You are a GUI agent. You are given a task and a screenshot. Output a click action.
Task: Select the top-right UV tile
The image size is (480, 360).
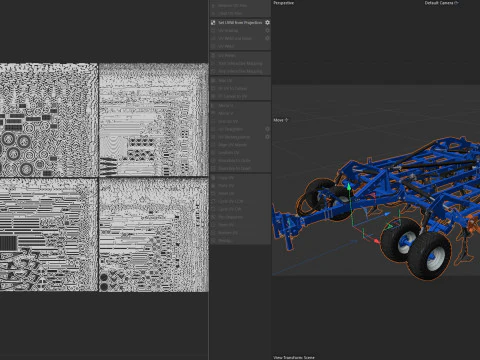[154, 120]
